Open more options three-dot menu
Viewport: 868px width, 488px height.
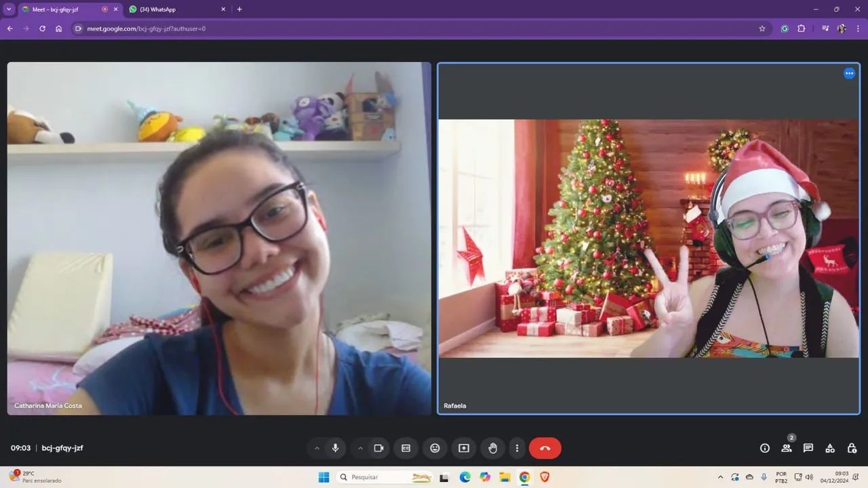tap(517, 448)
